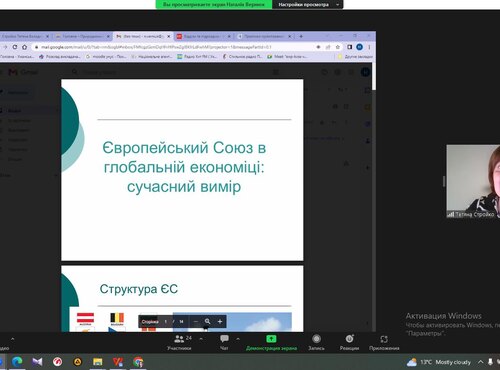Click the browser address bar with the mail.google.com URL
The height and width of the screenshot is (370, 500).
click(173, 47)
